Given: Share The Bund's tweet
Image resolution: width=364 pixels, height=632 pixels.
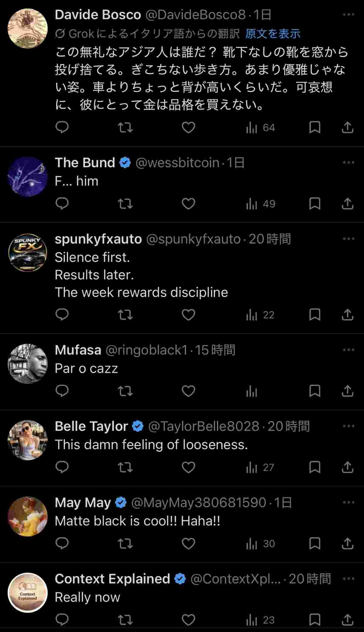Looking at the screenshot, I should tap(347, 204).
